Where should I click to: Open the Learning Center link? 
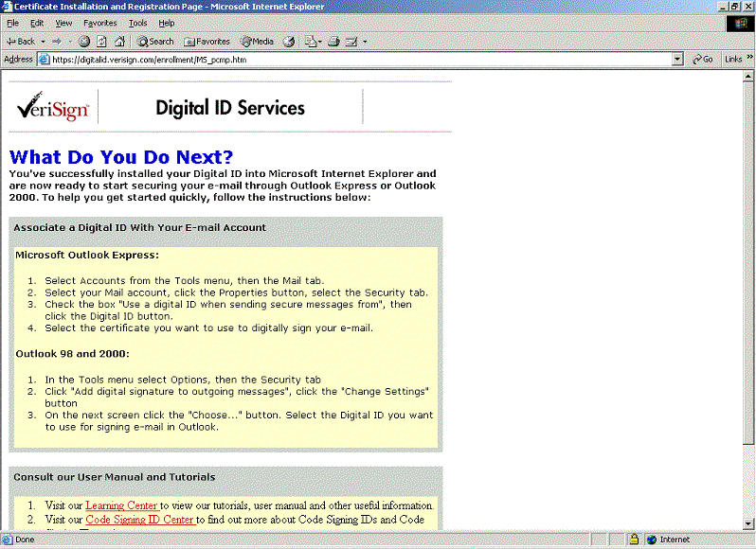coord(122,505)
